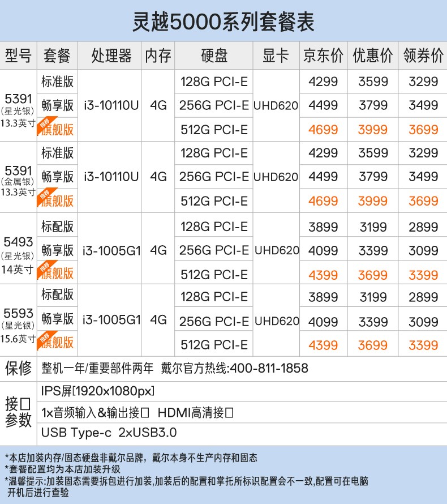Click 领券价 3099 for 5493 畅享版

424,251
